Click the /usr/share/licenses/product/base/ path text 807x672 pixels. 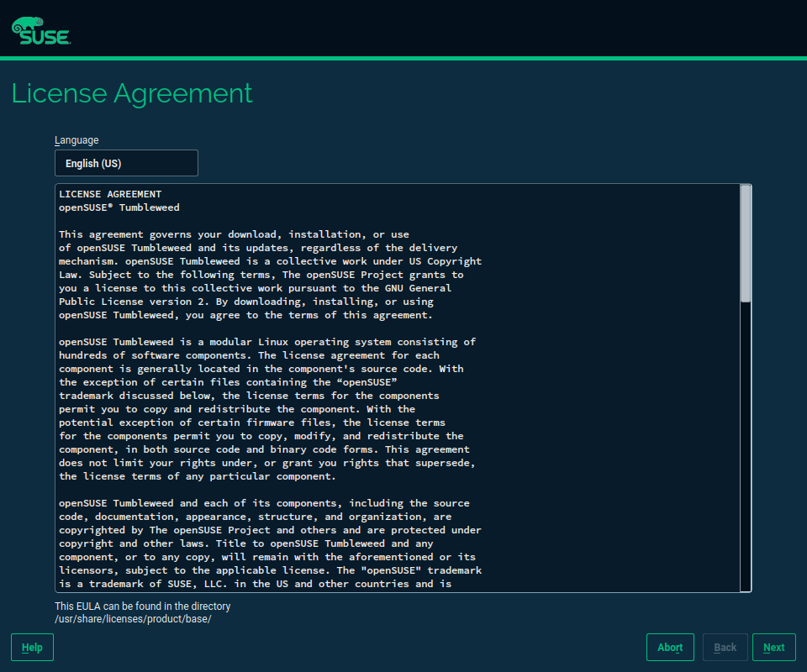133,619
